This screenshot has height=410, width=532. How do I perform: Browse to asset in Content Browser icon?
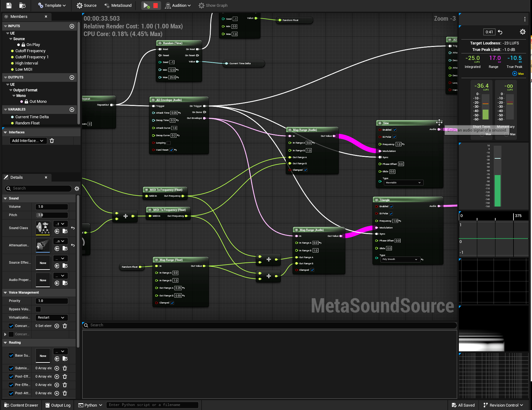pos(22,5)
